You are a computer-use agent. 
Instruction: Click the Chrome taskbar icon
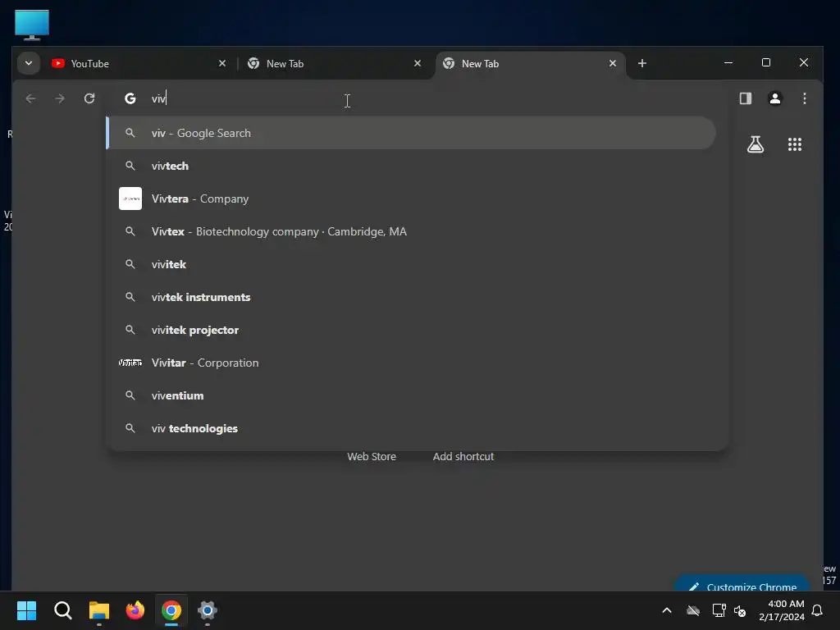pyautogui.click(x=171, y=610)
